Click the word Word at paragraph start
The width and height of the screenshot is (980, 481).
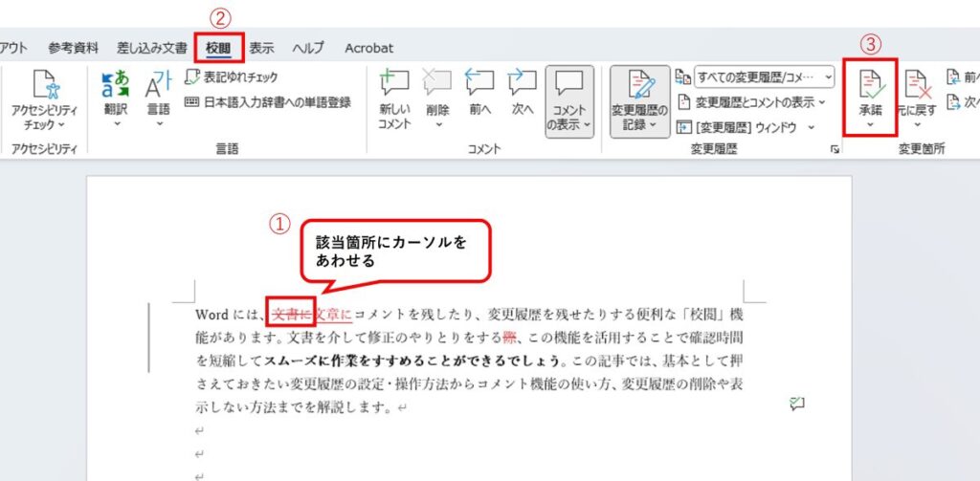(212, 315)
